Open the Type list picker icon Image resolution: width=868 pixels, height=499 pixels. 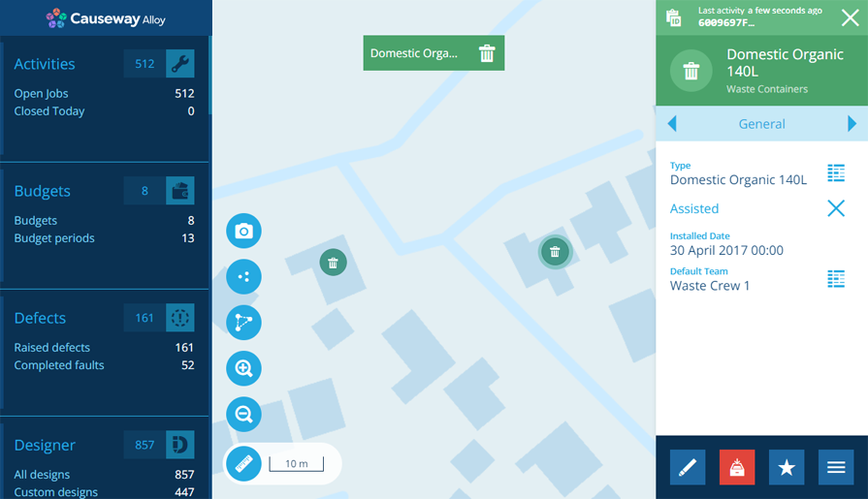coord(836,173)
